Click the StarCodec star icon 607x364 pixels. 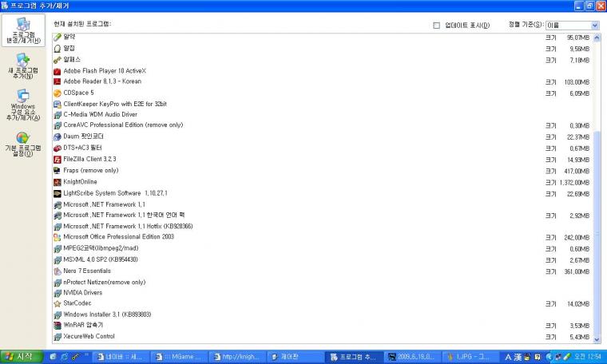pos(58,303)
